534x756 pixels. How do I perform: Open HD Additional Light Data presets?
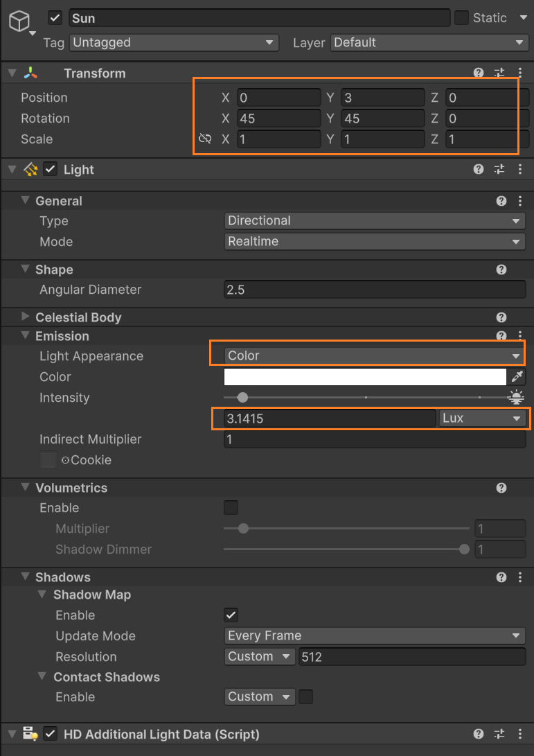[499, 734]
